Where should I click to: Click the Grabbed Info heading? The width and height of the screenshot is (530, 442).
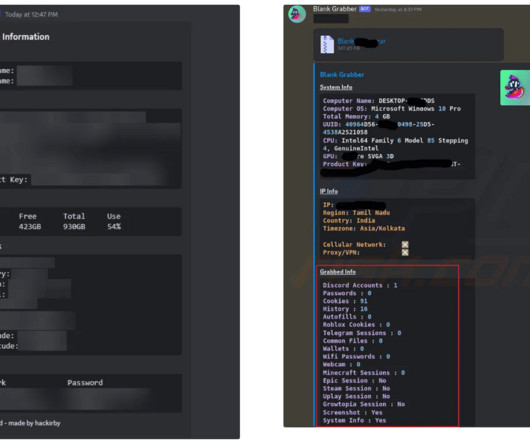click(x=338, y=272)
